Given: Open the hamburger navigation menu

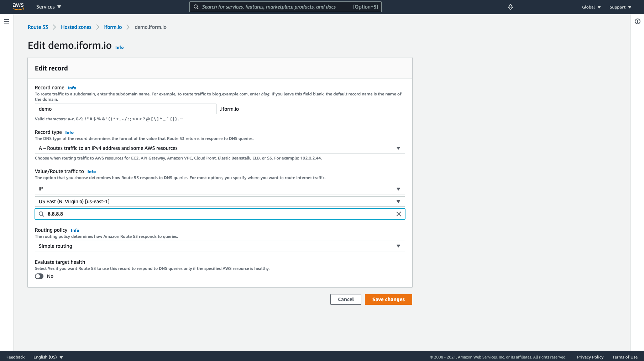Looking at the screenshot, I should click(x=6, y=21).
